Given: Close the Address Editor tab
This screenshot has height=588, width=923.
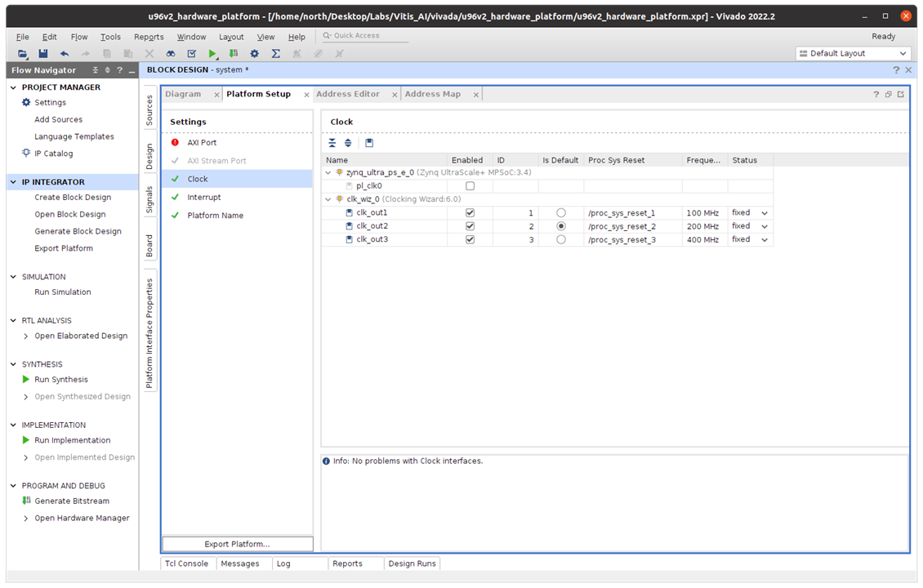Looking at the screenshot, I should [395, 95].
